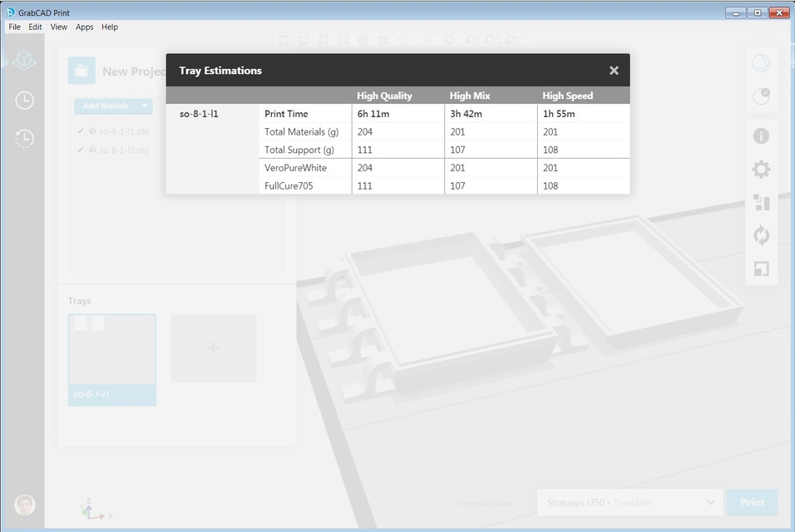
Task: Click the Print button
Action: 751,502
